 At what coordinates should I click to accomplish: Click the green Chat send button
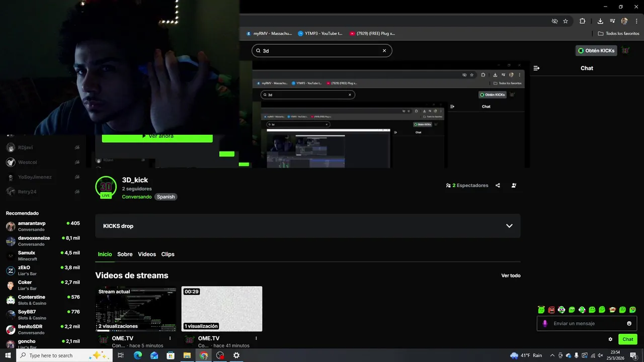click(628, 339)
